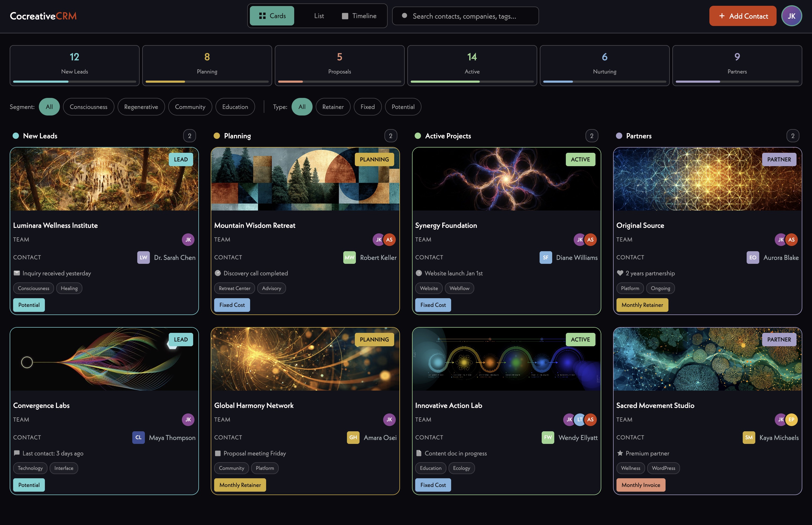The width and height of the screenshot is (812, 525).
Task: Click the star icon beside Premium partner
Action: coord(620,453)
